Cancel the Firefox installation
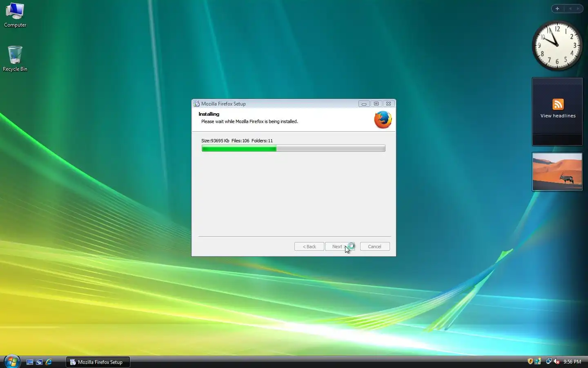 point(375,247)
